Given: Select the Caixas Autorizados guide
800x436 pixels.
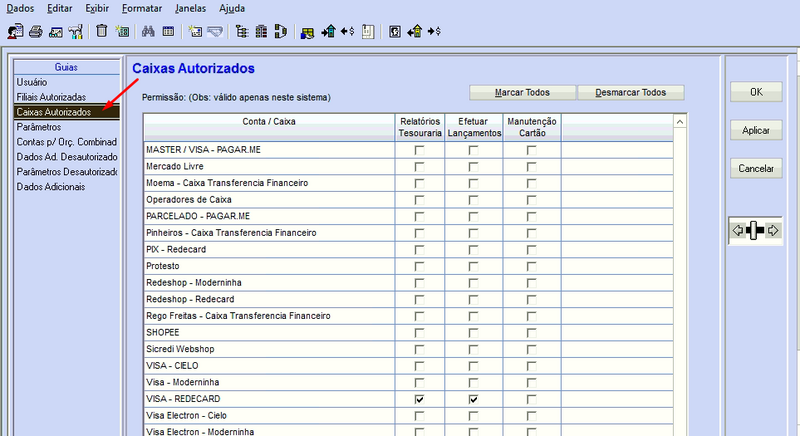Looking at the screenshot, I should [x=67, y=112].
